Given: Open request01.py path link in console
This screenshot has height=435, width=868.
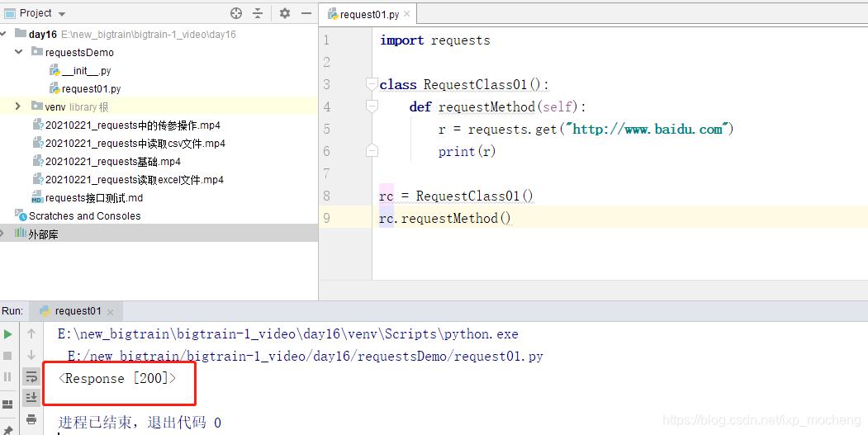Looking at the screenshot, I should pos(306,357).
